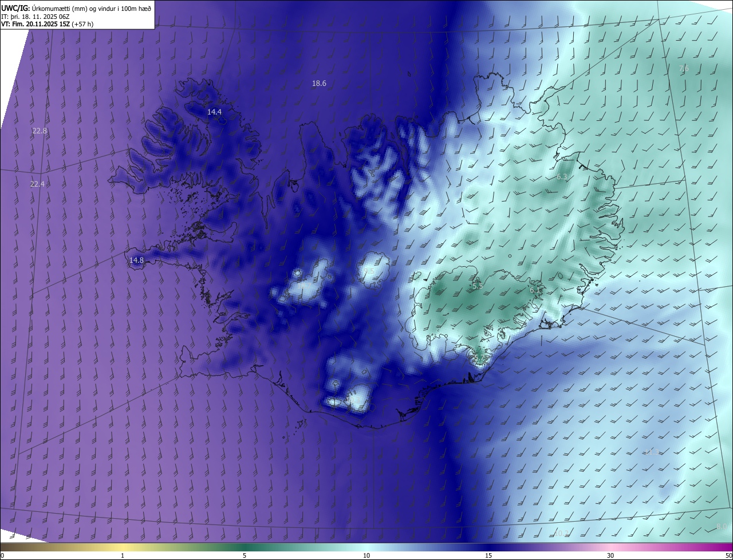Viewport: 733px width, 560px height.
Task: Click the 22.4 value label
Action: coord(37,184)
